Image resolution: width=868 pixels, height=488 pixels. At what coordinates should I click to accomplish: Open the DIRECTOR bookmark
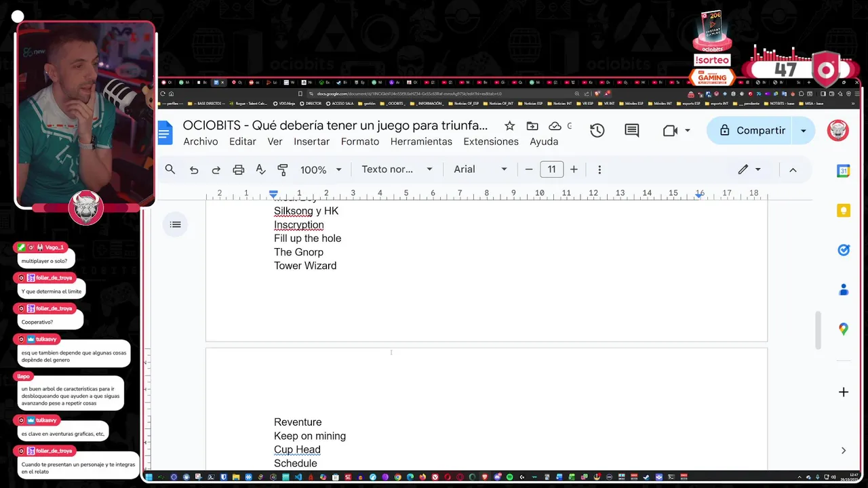pos(311,104)
